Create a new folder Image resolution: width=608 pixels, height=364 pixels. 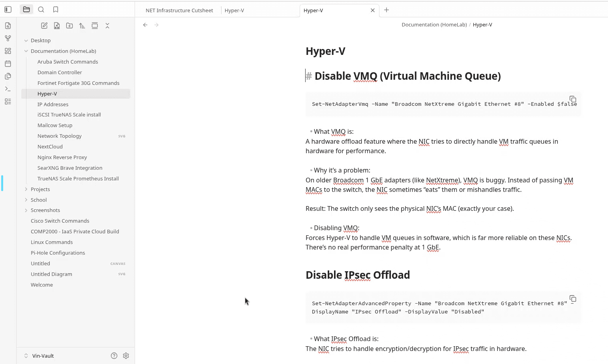69,26
